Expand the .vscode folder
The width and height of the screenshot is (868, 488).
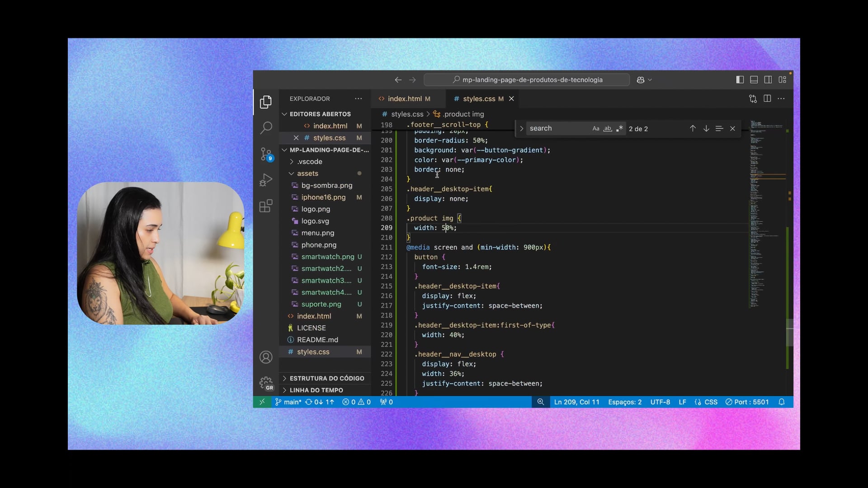[x=310, y=162]
